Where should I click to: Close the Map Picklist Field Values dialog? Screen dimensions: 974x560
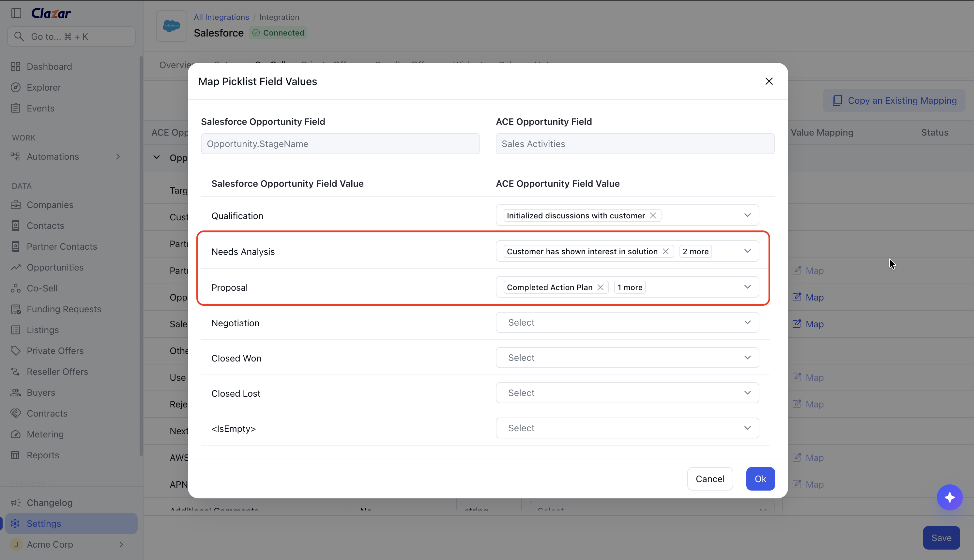click(769, 81)
